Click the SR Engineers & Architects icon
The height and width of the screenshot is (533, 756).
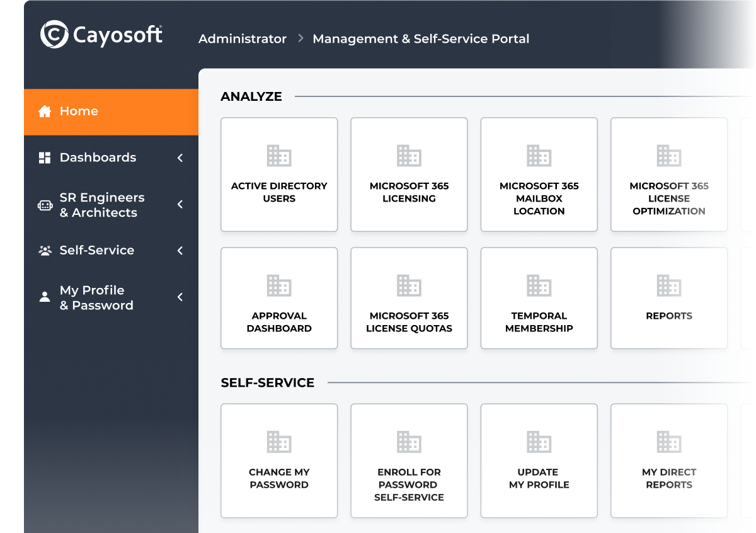pos(45,205)
